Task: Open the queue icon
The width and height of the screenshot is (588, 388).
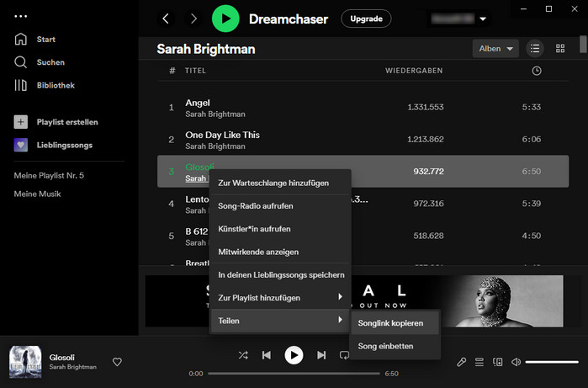Action: (x=479, y=362)
